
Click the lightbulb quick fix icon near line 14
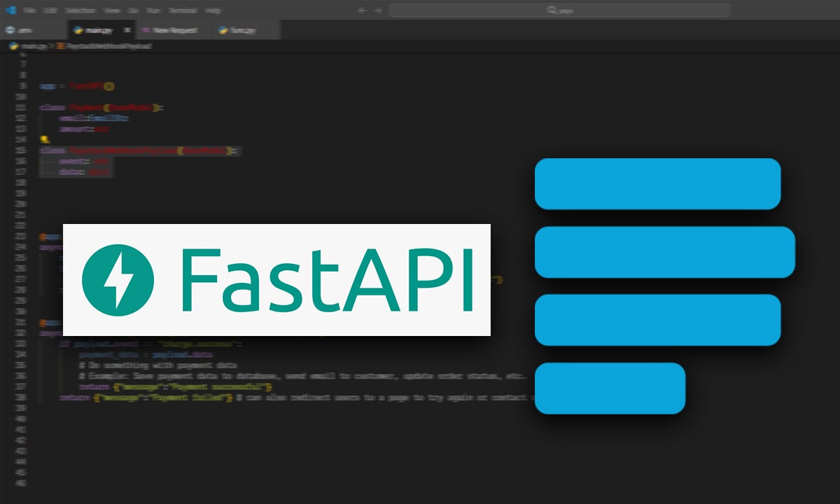(x=43, y=141)
